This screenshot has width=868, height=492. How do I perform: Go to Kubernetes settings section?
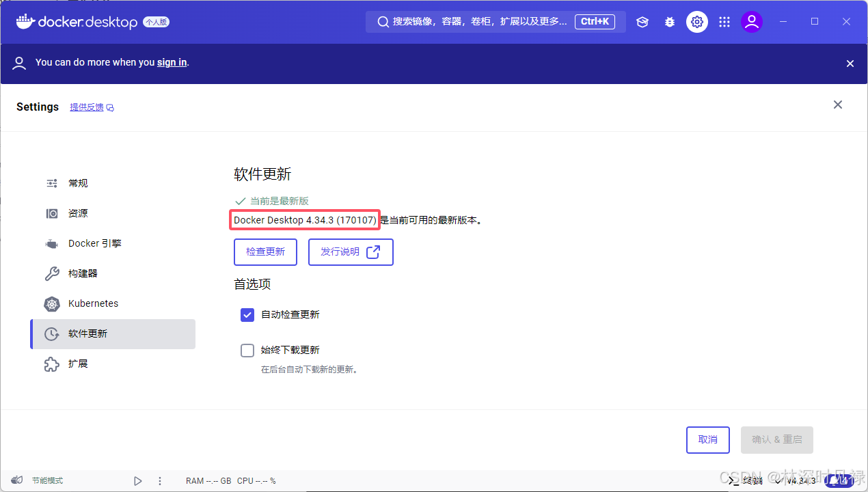[113, 303]
